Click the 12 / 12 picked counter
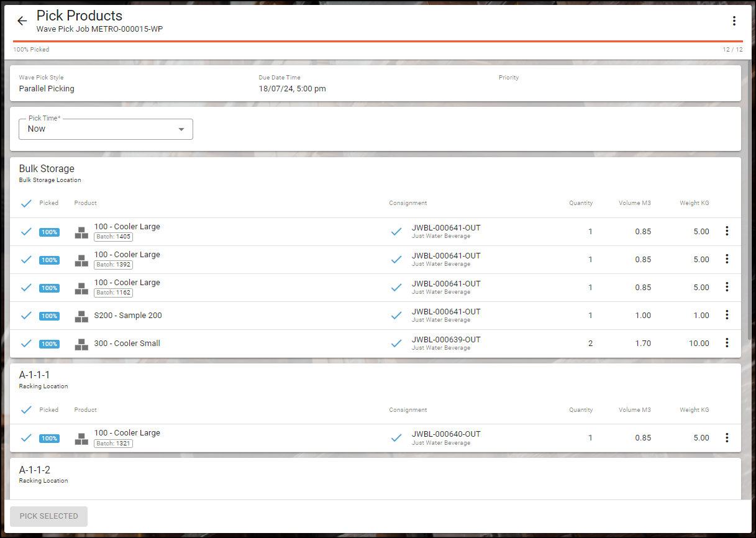 733,50
